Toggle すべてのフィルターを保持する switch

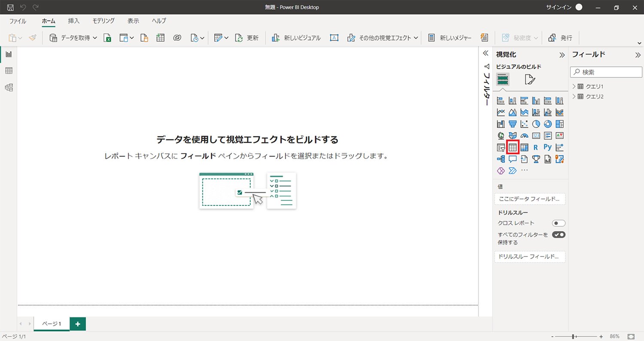point(559,235)
